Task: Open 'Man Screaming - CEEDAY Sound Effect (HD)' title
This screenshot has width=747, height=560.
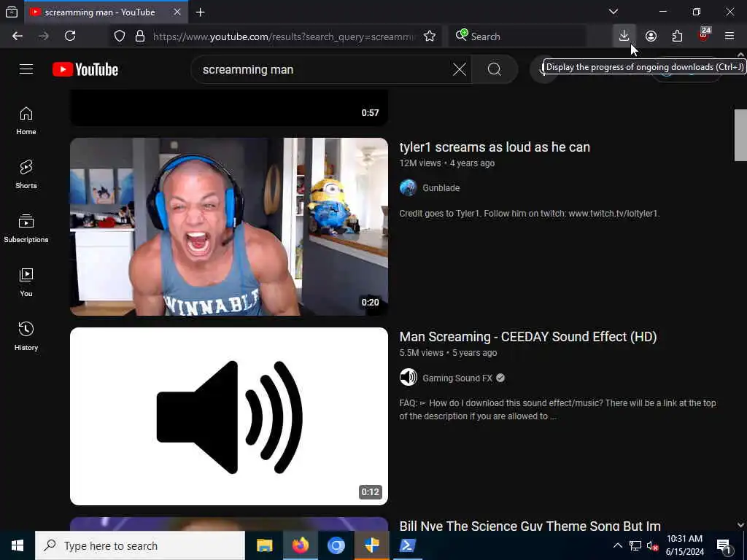Action: (x=528, y=337)
